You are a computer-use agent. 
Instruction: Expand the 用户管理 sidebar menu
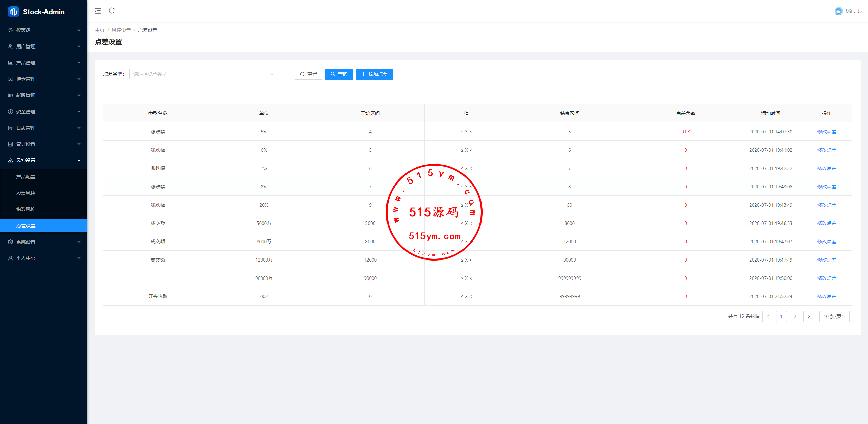point(43,46)
